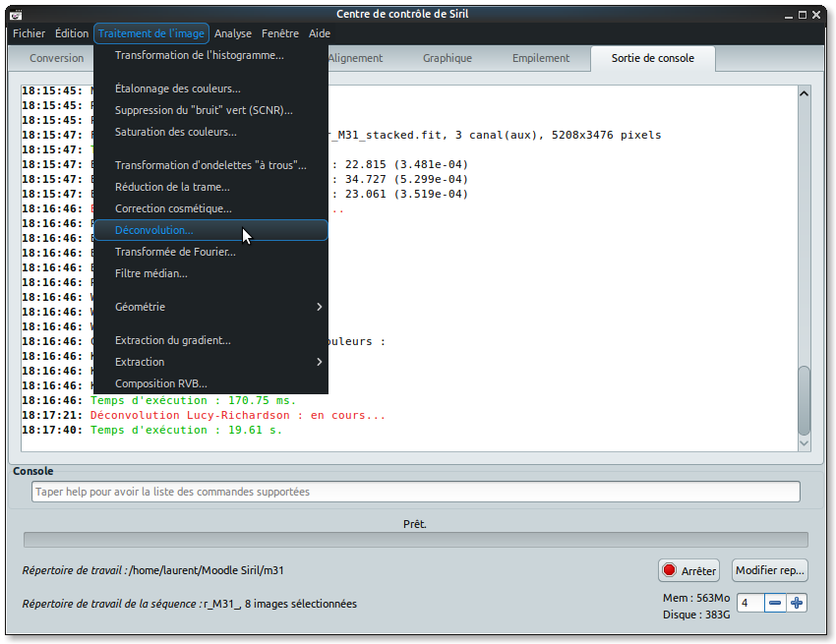Image resolution: width=836 pixels, height=644 pixels.
Task: Click the console command input field
Action: pyautogui.click(x=415, y=492)
